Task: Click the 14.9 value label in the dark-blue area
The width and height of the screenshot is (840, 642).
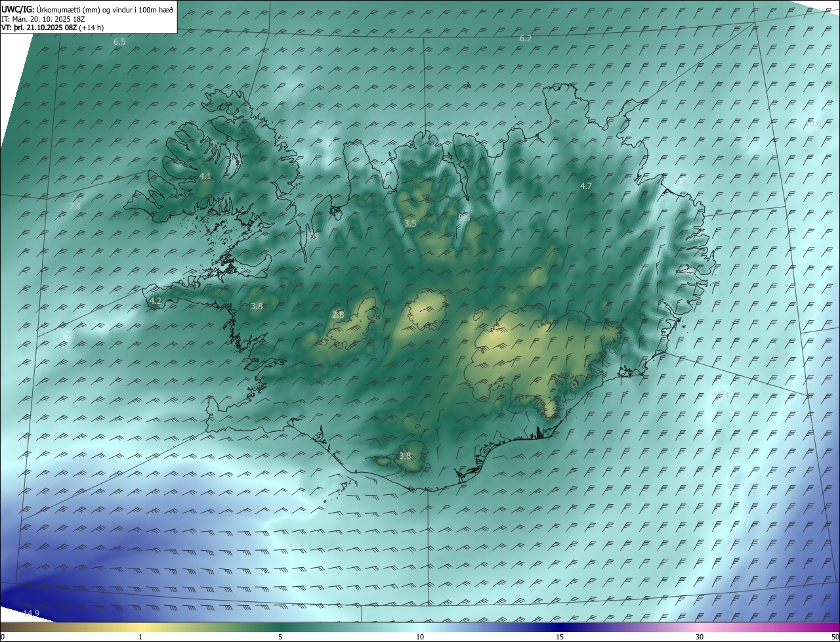Action: coord(31,613)
